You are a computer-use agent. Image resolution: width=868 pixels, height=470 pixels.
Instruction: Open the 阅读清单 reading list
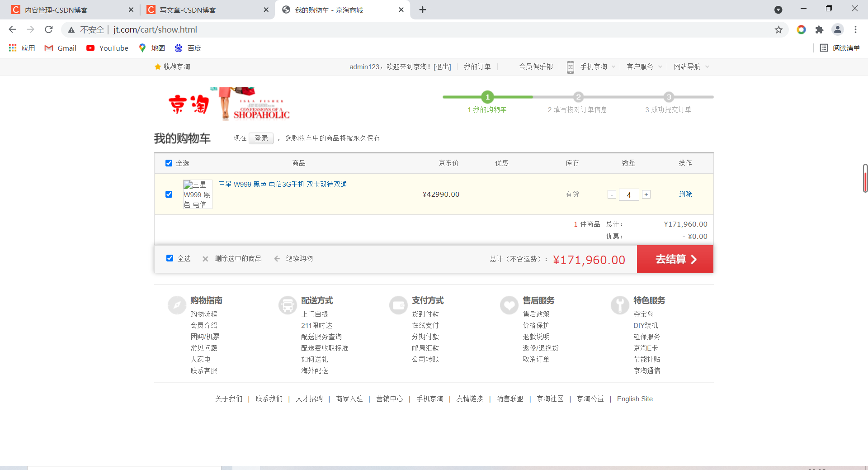[x=840, y=48]
